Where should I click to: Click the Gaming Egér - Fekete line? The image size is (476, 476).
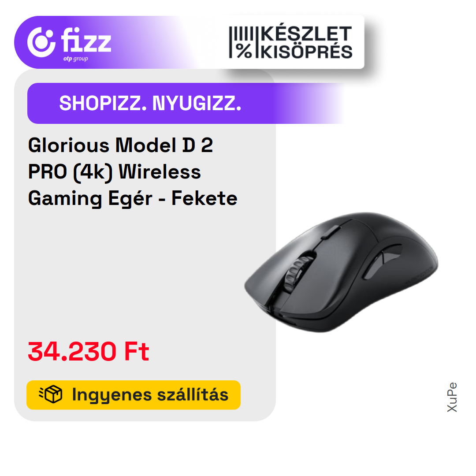tap(133, 198)
